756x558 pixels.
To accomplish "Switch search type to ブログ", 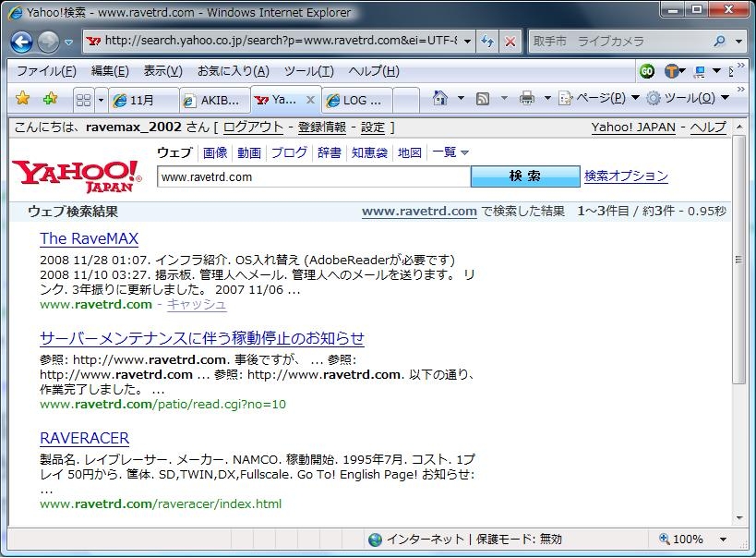I will [x=289, y=152].
